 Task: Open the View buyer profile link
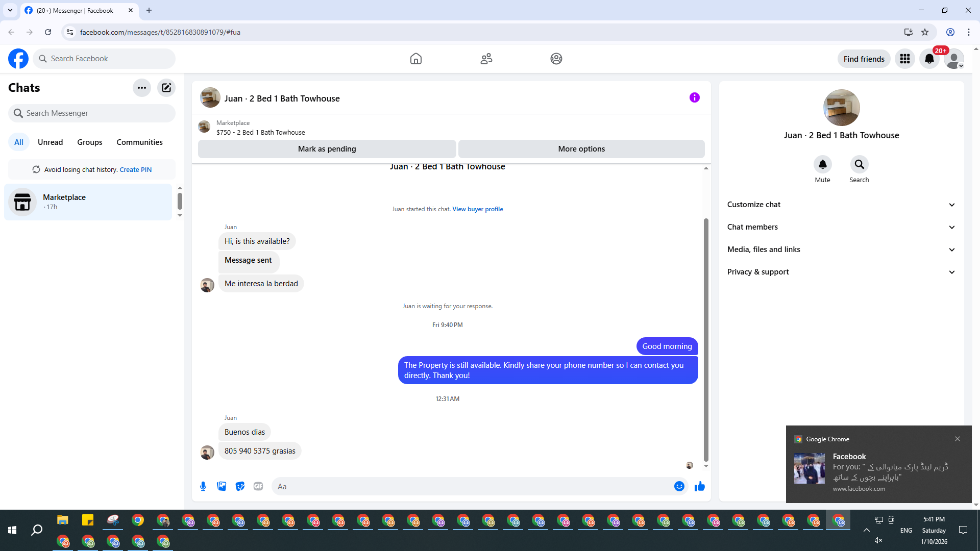tap(477, 209)
